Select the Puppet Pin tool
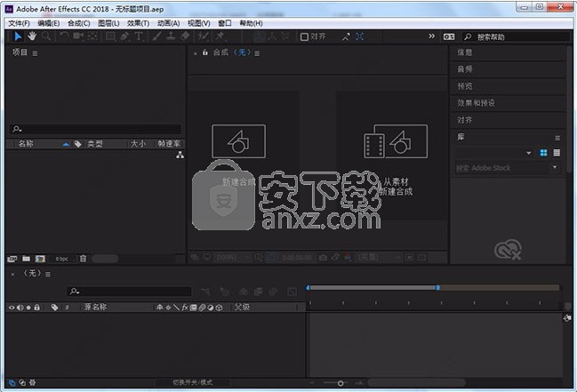The image size is (577, 392). click(220, 36)
